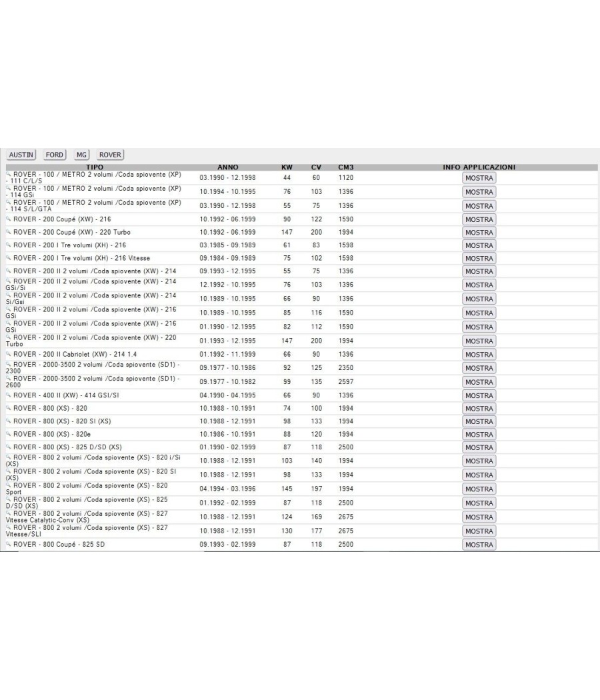
Task: Open magnifier icon for 800 hatchback 820 i/Si
Action: (x=9, y=457)
